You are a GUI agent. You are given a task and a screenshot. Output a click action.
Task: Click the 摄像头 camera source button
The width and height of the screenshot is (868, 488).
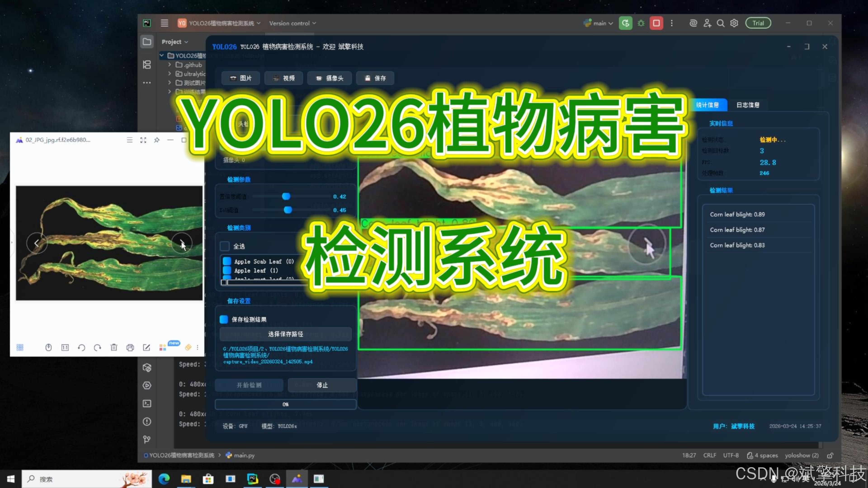(x=330, y=78)
